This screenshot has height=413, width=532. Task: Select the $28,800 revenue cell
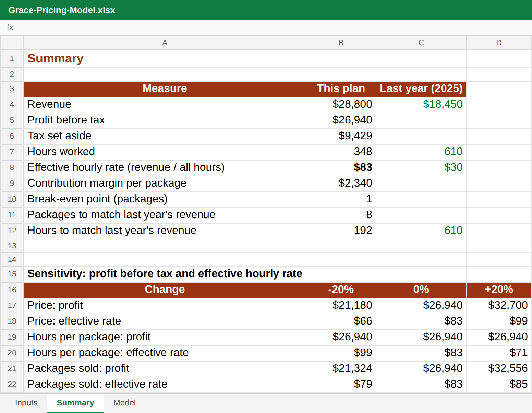(x=341, y=105)
